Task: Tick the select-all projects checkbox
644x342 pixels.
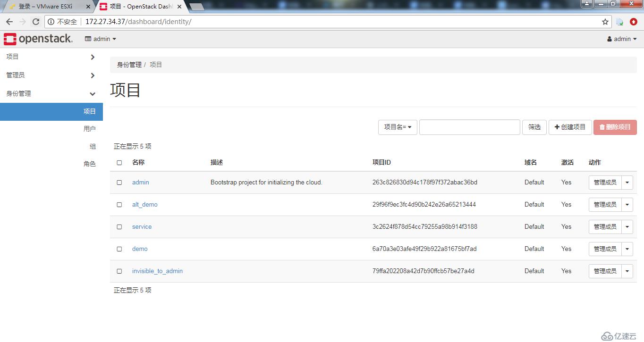Action: coord(119,162)
